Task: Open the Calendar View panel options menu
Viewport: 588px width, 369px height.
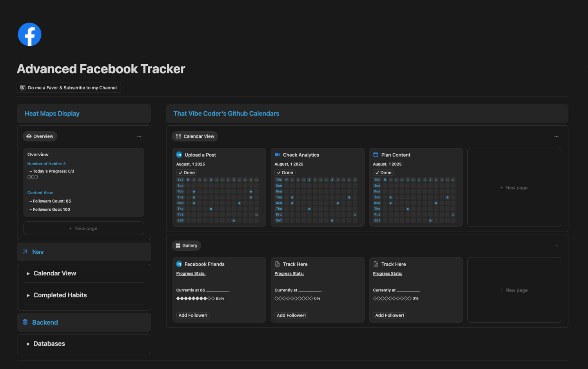Action: click(556, 137)
